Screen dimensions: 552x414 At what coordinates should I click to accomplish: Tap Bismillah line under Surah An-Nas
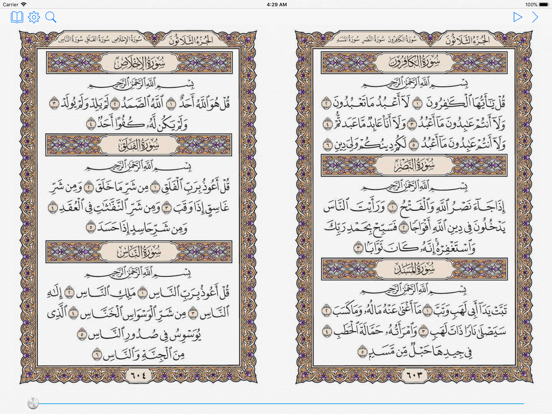coord(138,274)
